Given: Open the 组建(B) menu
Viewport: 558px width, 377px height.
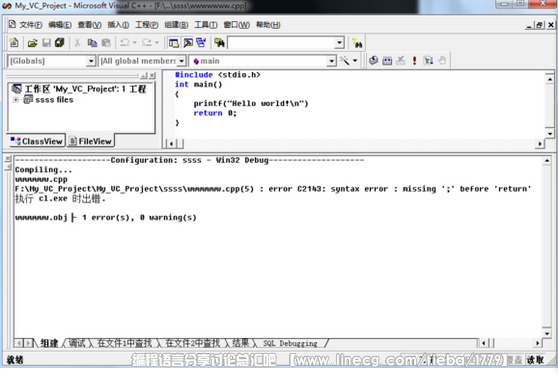Looking at the screenshot, I should tap(176, 25).
